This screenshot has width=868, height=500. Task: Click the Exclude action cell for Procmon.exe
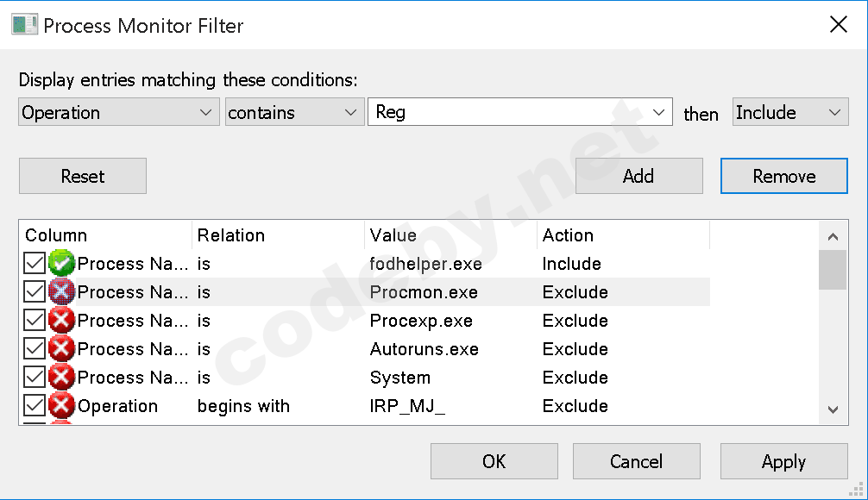tap(576, 292)
